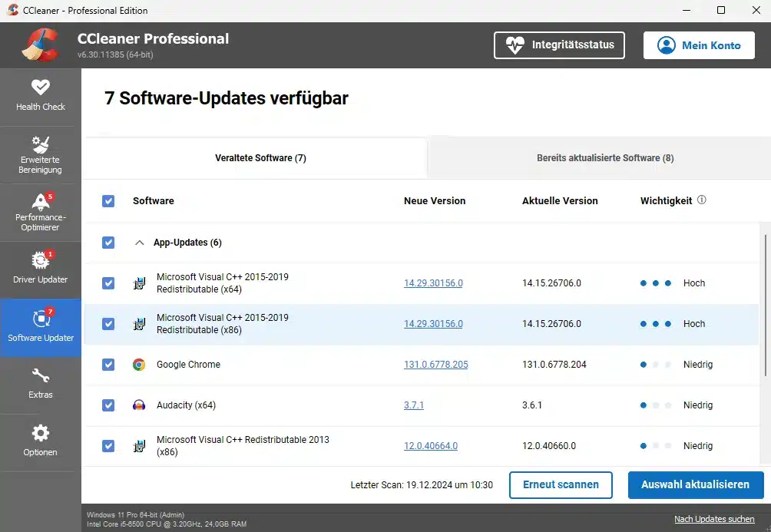This screenshot has width=771, height=532.
Task: Toggle the select-all checkbox beside Software header
Action: 108,201
